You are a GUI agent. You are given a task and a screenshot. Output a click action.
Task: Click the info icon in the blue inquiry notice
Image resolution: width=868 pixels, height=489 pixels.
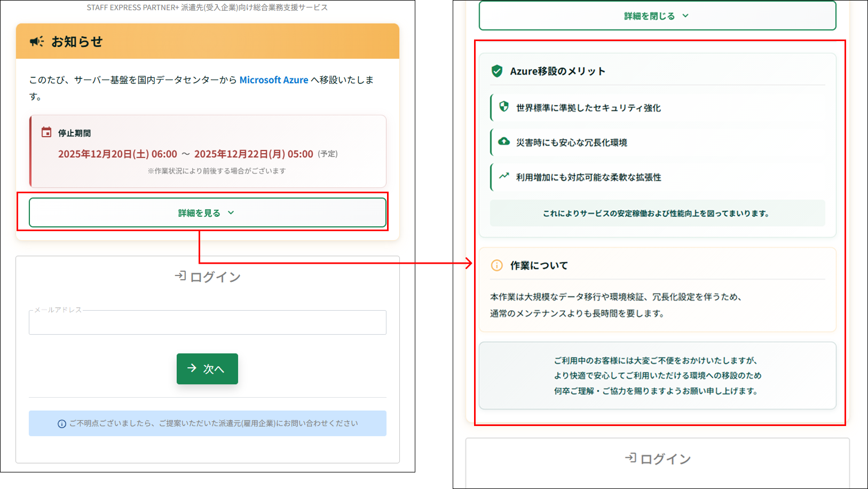click(x=62, y=424)
